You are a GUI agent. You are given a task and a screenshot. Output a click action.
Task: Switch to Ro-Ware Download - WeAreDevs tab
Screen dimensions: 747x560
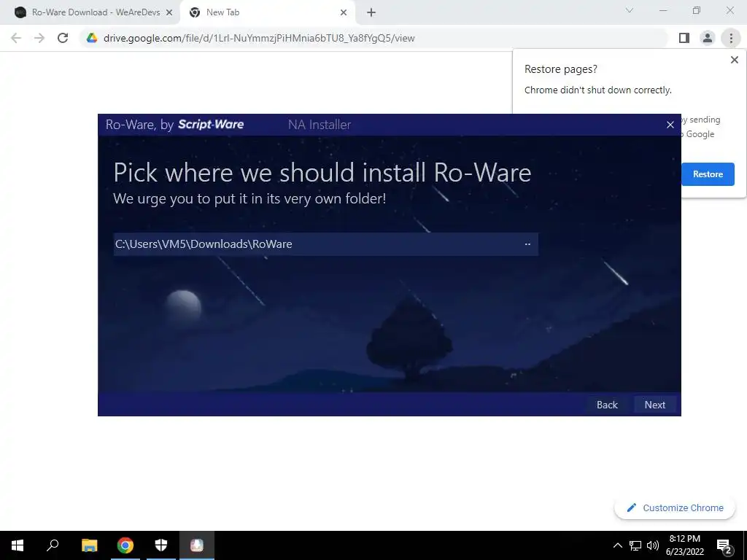[x=94, y=12]
